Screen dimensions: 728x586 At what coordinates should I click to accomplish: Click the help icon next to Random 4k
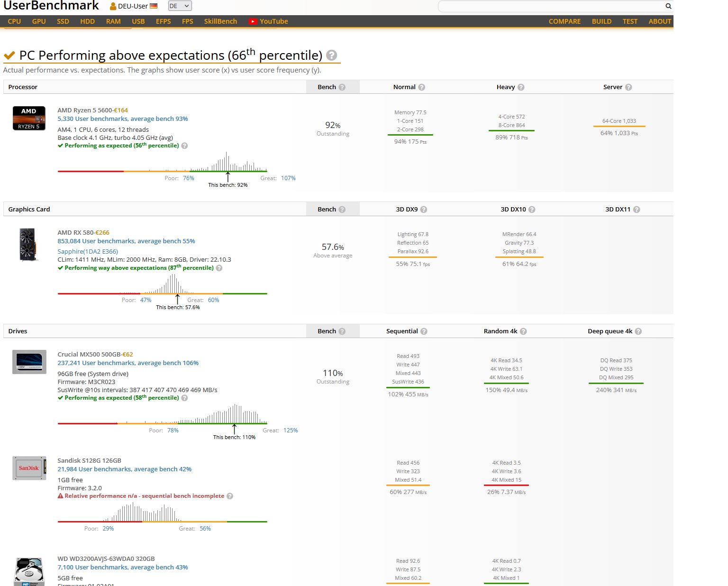click(523, 331)
